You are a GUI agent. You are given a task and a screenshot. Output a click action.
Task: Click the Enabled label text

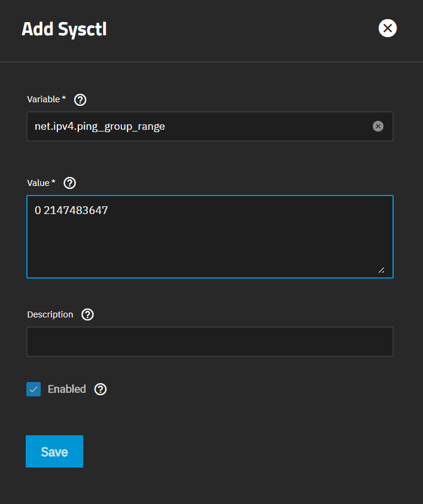tap(66, 389)
